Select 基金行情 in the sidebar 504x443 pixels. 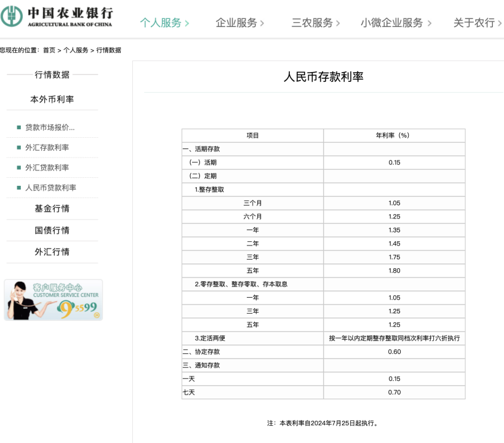tap(52, 209)
